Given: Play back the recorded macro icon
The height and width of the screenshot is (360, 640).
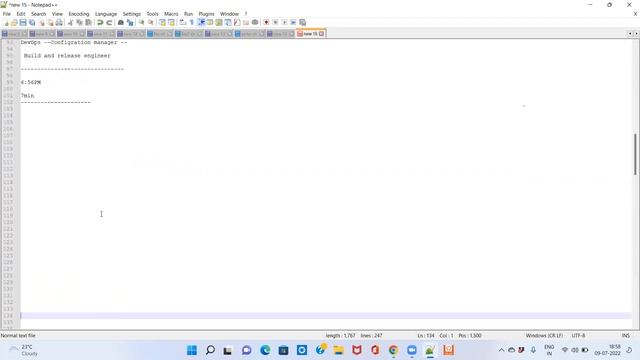Looking at the screenshot, I should pos(284,22).
